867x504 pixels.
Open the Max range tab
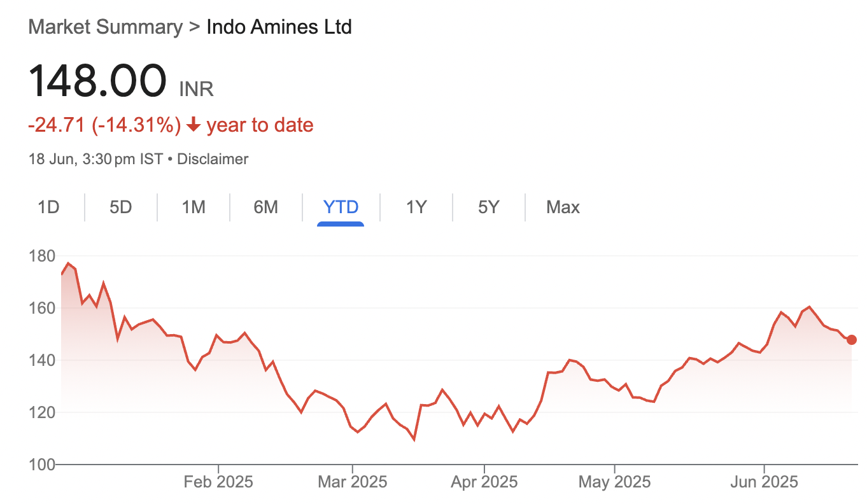(563, 207)
